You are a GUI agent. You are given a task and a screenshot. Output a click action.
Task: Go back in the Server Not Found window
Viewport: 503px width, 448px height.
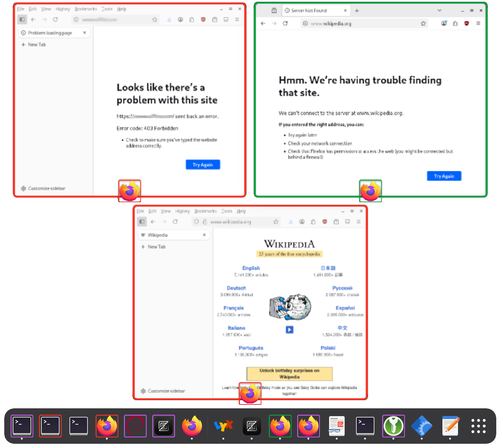263,23
